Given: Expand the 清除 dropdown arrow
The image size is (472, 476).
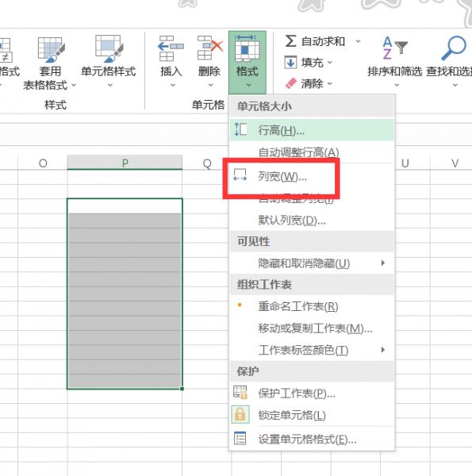Looking at the screenshot, I should 330,83.
